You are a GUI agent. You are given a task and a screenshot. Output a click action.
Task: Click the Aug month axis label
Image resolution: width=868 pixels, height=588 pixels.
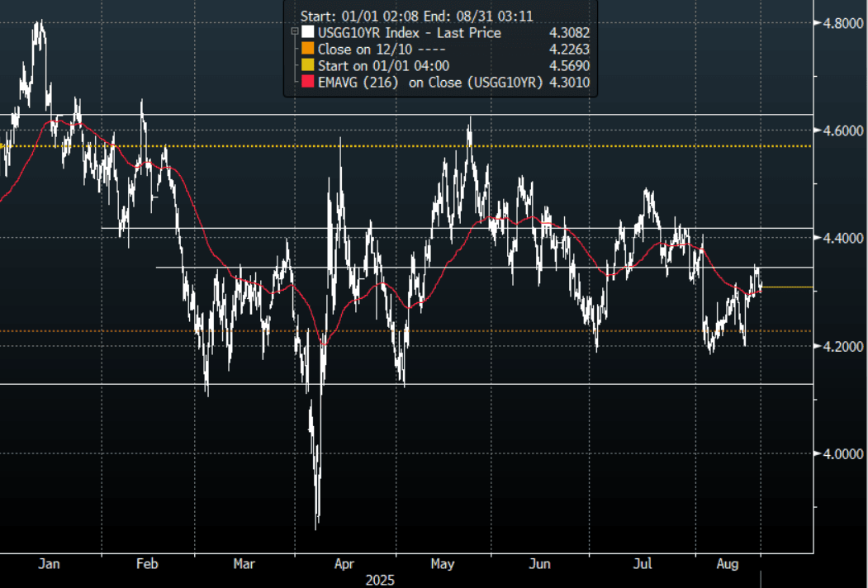point(728,564)
